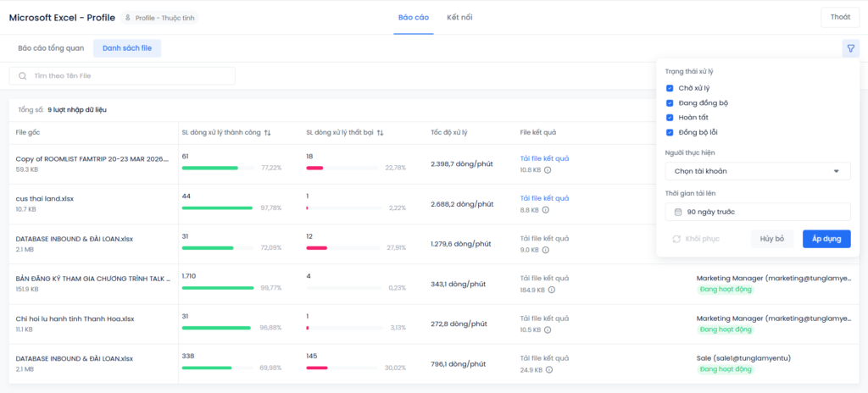
Task: Open the Chọn tài khoản dropdown
Action: coord(757,171)
